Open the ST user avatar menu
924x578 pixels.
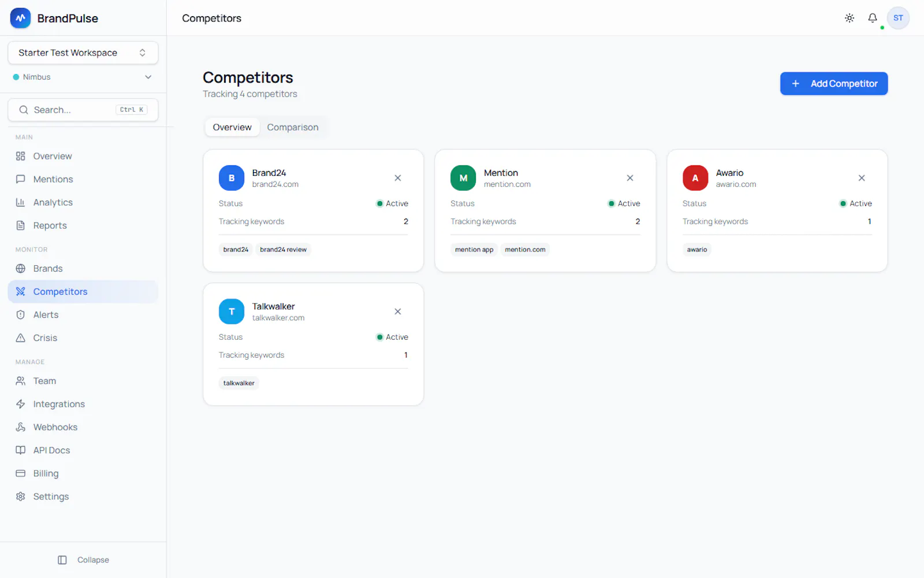(x=898, y=18)
